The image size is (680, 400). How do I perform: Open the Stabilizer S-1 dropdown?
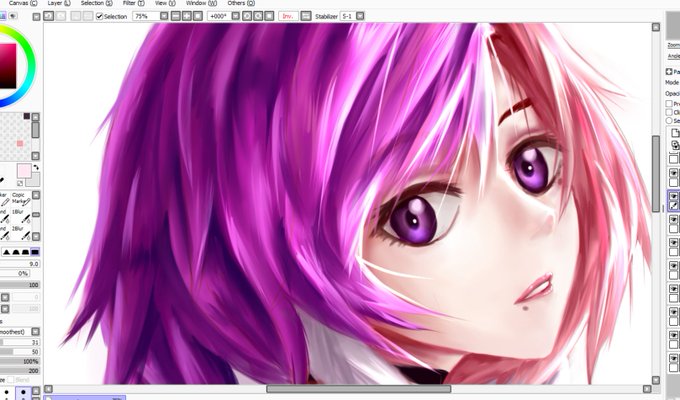pos(360,16)
